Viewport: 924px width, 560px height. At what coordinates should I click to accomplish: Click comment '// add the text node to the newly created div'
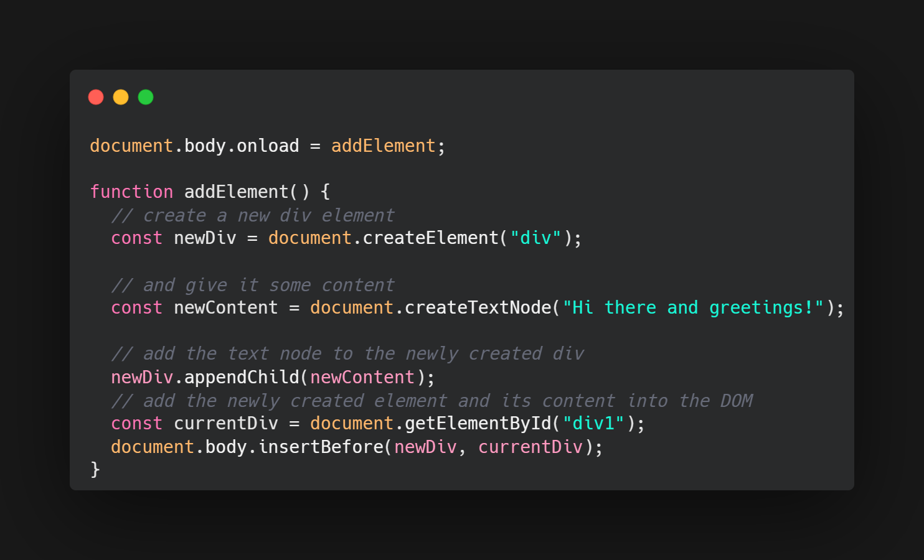(347, 353)
